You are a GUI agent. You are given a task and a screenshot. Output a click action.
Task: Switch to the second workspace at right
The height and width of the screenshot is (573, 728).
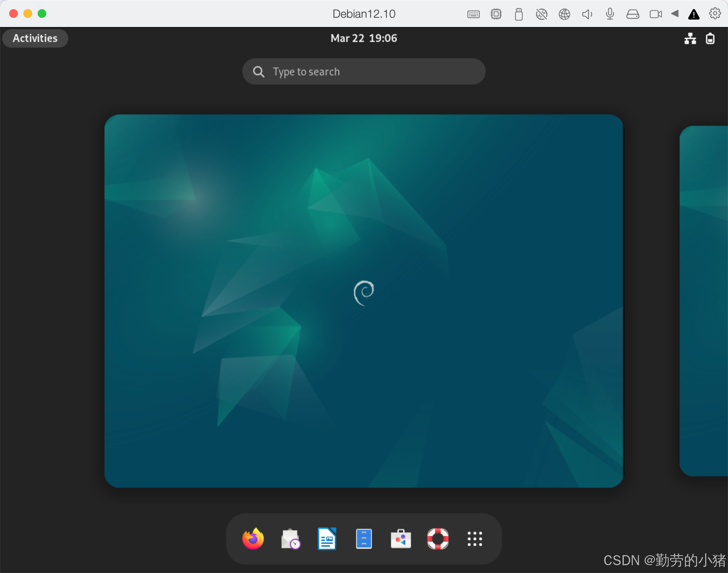click(x=704, y=301)
